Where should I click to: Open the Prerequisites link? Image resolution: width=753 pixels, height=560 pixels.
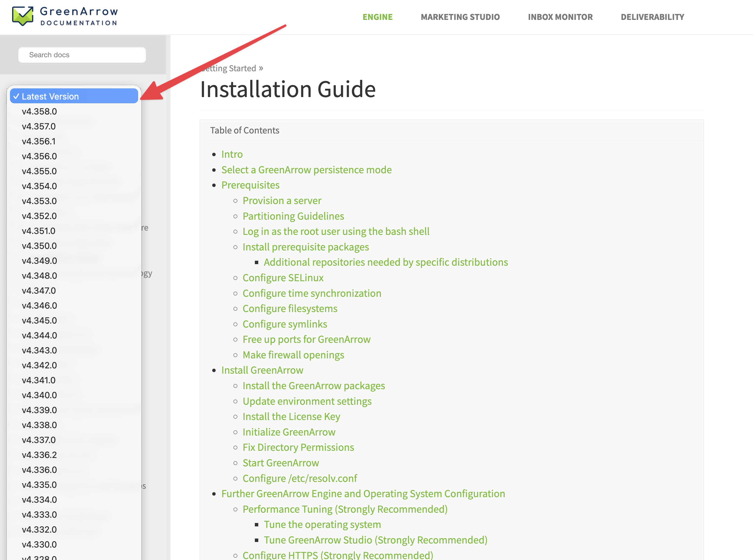coord(250,185)
